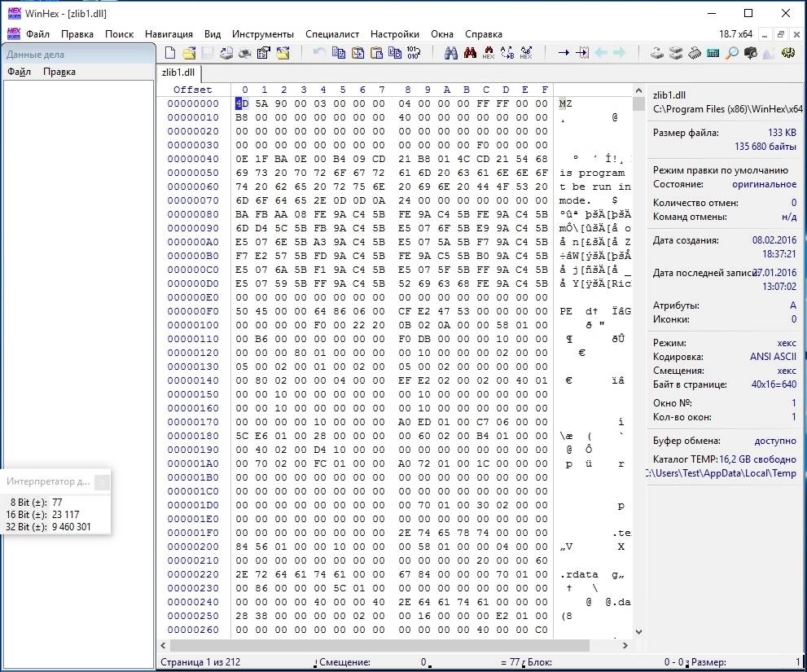Create a new file with the blank page icon
The image size is (807, 672).
coord(170,52)
